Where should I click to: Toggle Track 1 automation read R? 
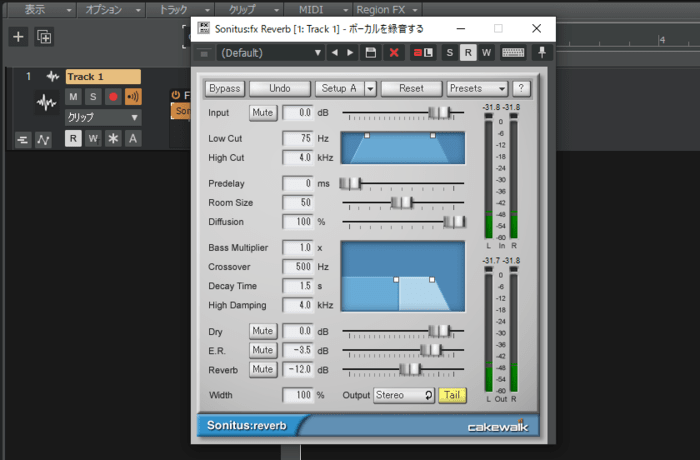(73, 138)
